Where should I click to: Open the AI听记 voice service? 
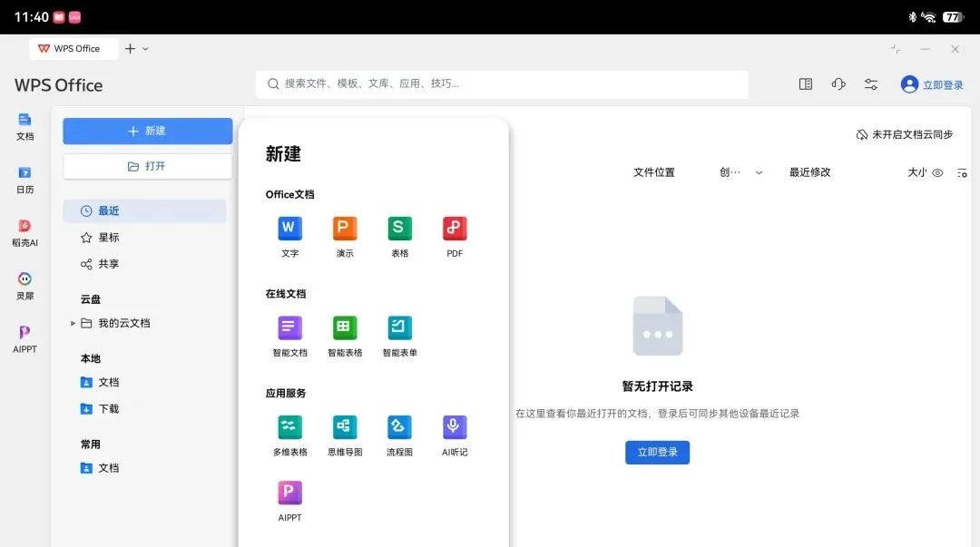point(455,435)
